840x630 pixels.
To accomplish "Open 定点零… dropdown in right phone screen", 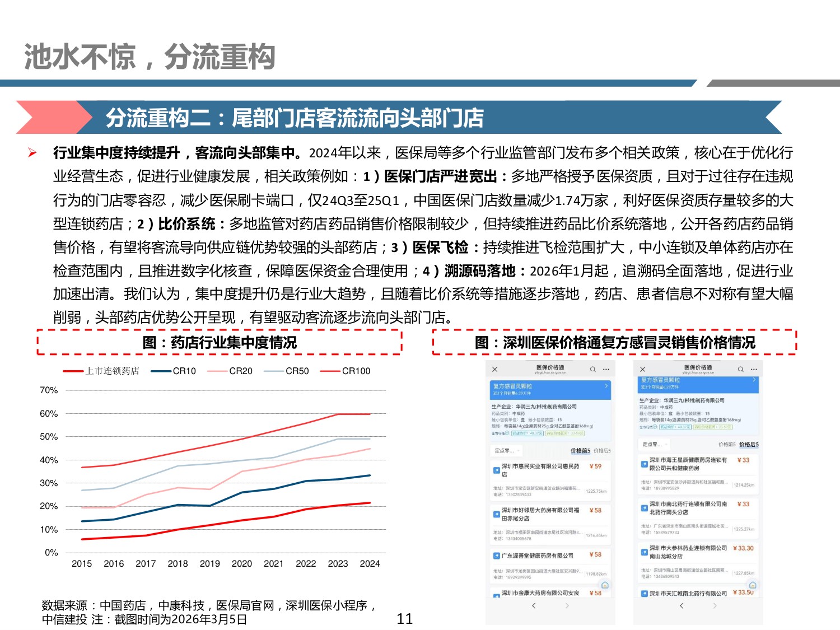I will [655, 444].
